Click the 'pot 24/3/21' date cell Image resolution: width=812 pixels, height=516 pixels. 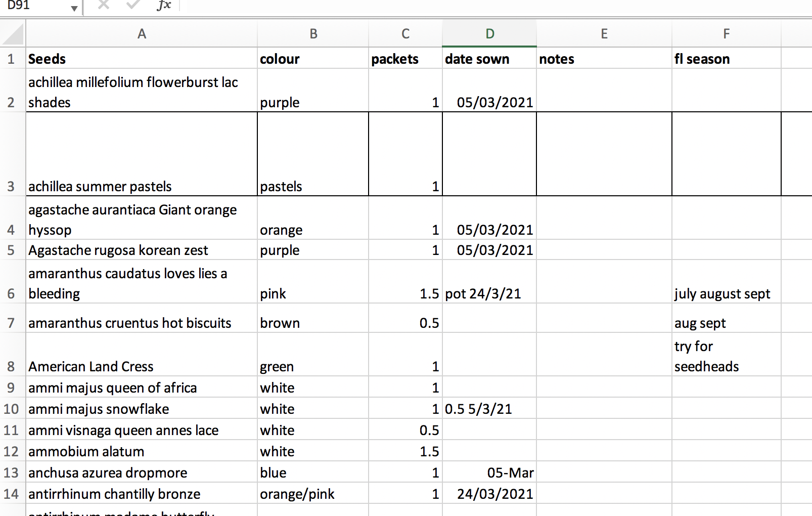tap(489, 293)
